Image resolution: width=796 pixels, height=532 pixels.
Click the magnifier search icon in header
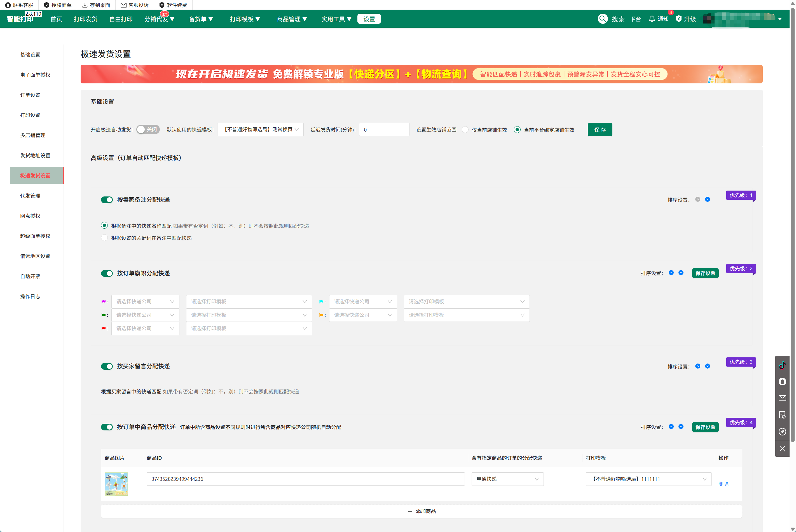pos(603,19)
